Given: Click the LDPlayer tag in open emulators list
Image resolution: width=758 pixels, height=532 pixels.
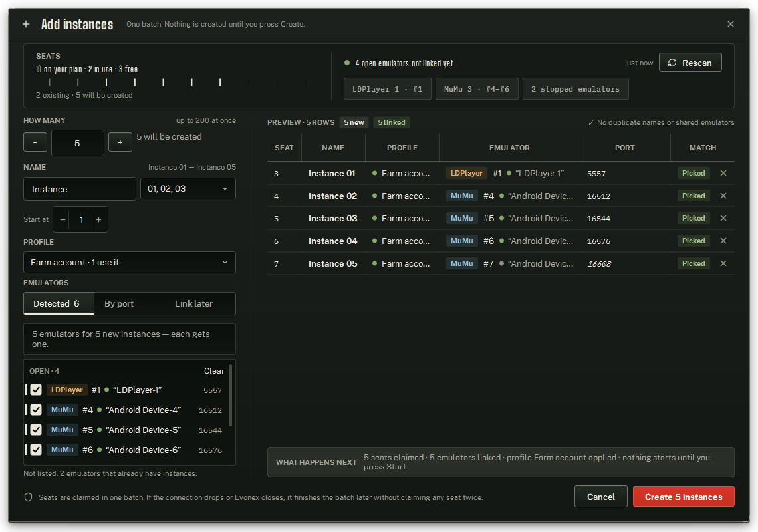Looking at the screenshot, I should [x=66, y=390].
